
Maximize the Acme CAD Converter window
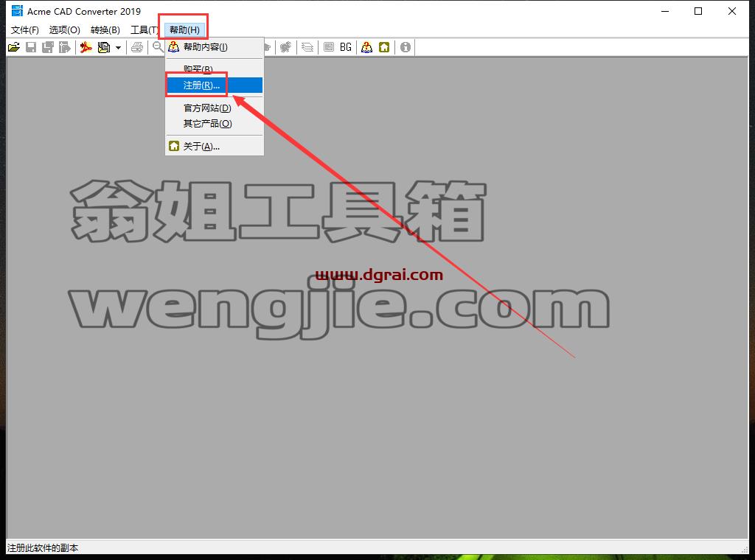pyautogui.click(x=698, y=11)
